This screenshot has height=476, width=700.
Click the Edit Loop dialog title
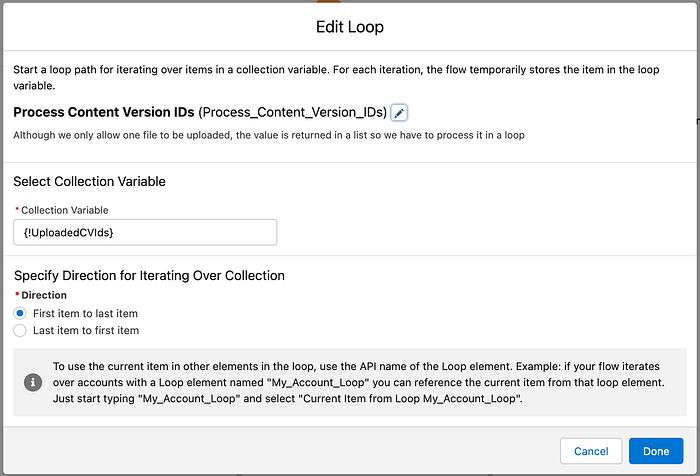click(350, 27)
